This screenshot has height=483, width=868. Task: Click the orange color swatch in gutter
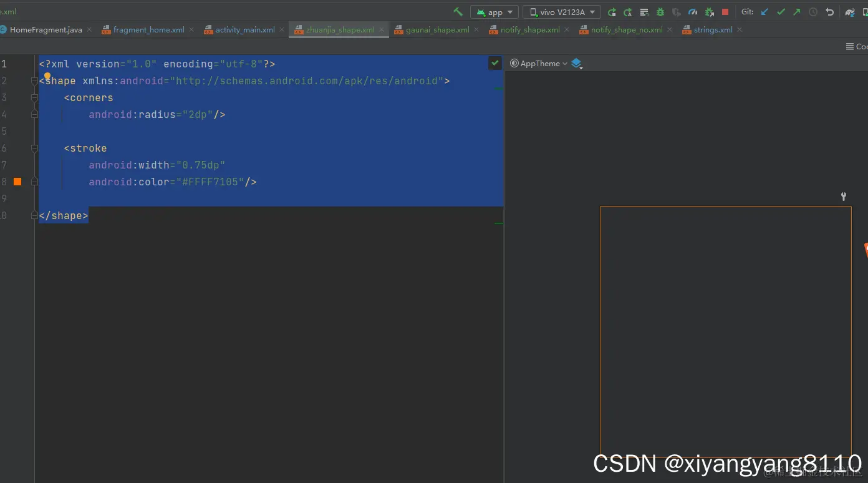17,182
